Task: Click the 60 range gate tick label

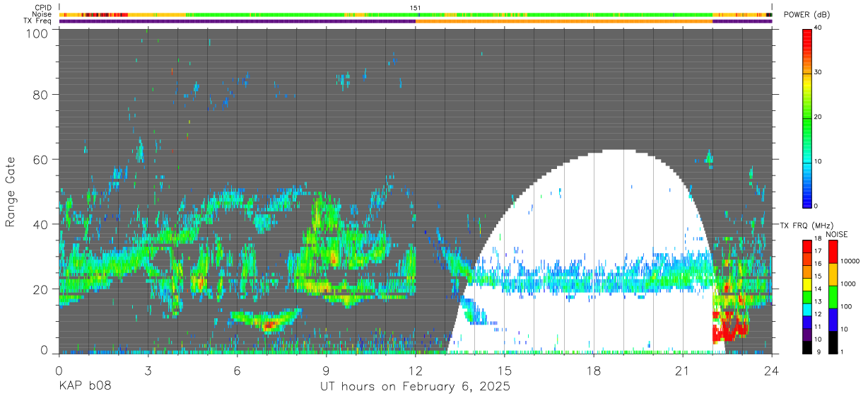Action: (41, 159)
